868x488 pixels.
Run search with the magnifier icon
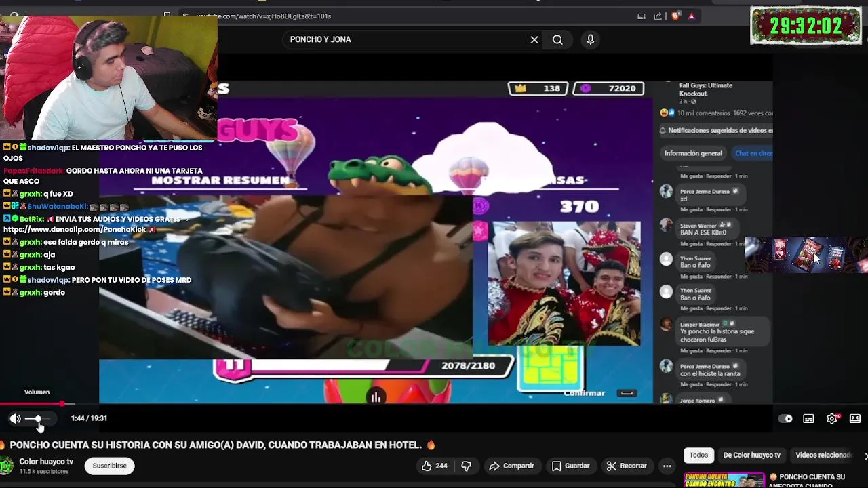pyautogui.click(x=557, y=39)
